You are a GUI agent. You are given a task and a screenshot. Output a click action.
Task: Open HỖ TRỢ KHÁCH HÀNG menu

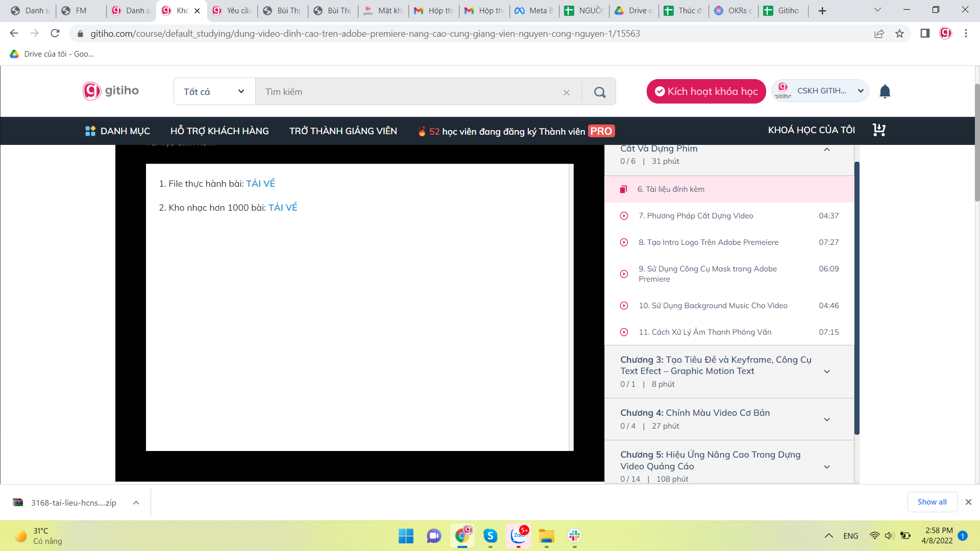(x=219, y=131)
